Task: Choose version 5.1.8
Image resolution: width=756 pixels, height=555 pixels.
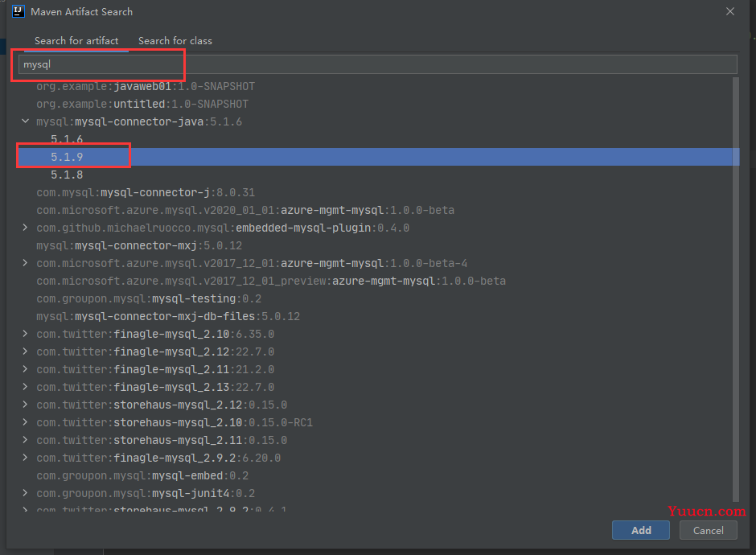Action: (x=67, y=175)
